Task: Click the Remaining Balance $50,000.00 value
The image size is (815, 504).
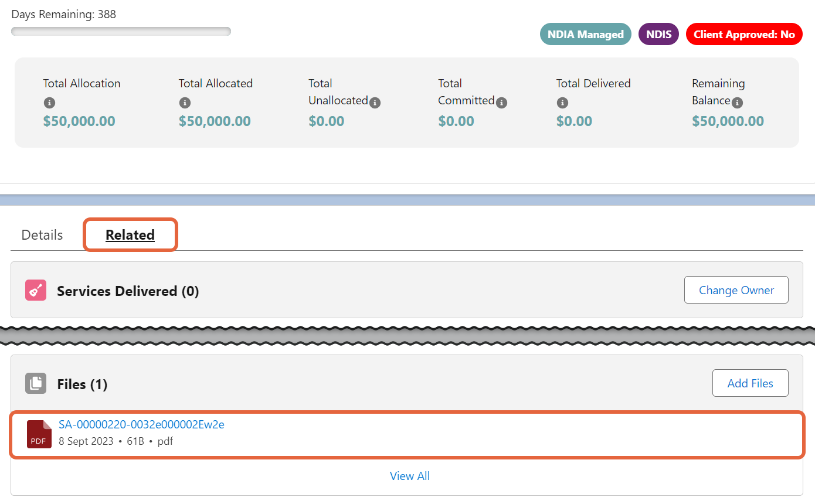Action: tap(728, 121)
